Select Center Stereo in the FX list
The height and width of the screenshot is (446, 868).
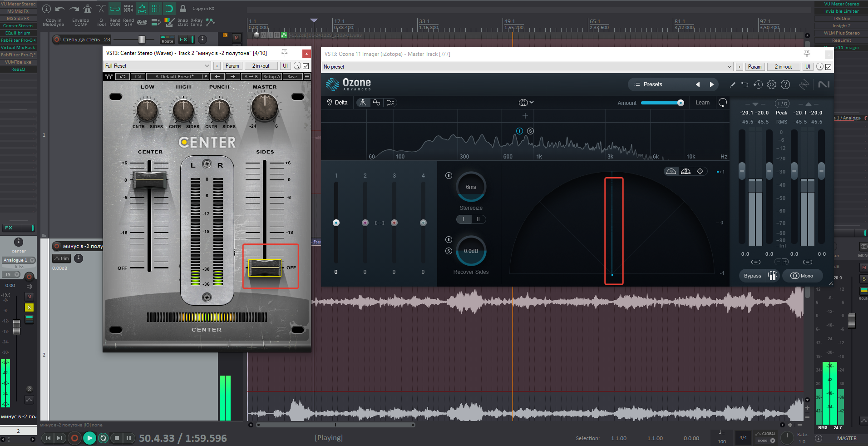[18, 26]
